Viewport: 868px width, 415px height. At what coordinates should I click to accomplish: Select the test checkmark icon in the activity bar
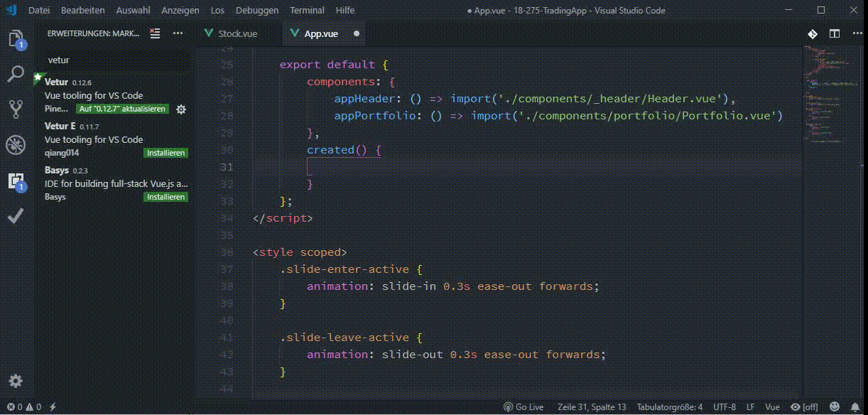pos(16,215)
